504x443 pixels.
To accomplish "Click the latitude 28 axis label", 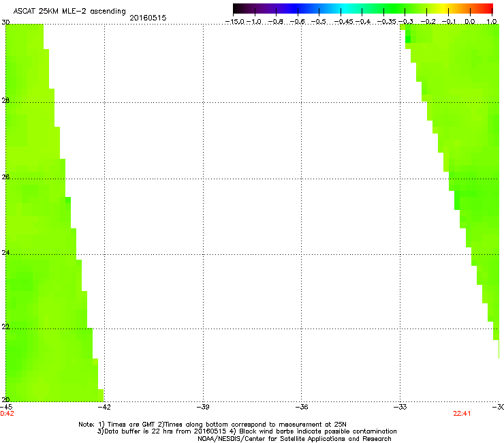I will (x=5, y=100).
